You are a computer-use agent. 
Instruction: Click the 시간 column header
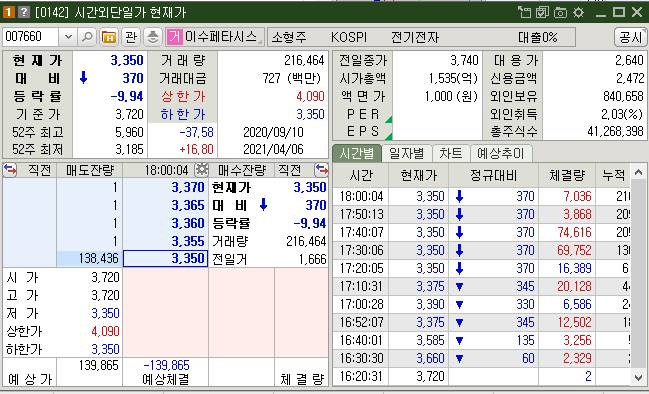point(361,175)
